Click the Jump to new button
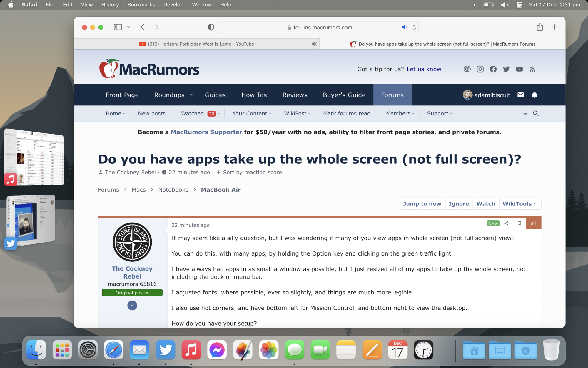This screenshot has height=368, width=588. [x=422, y=204]
